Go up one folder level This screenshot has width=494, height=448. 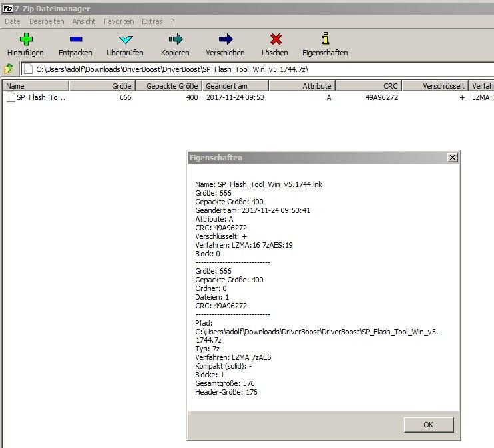9,69
